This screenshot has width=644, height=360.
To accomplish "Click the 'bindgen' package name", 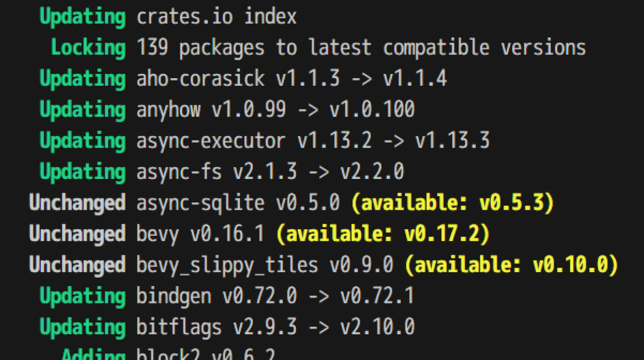I will coord(173,296).
